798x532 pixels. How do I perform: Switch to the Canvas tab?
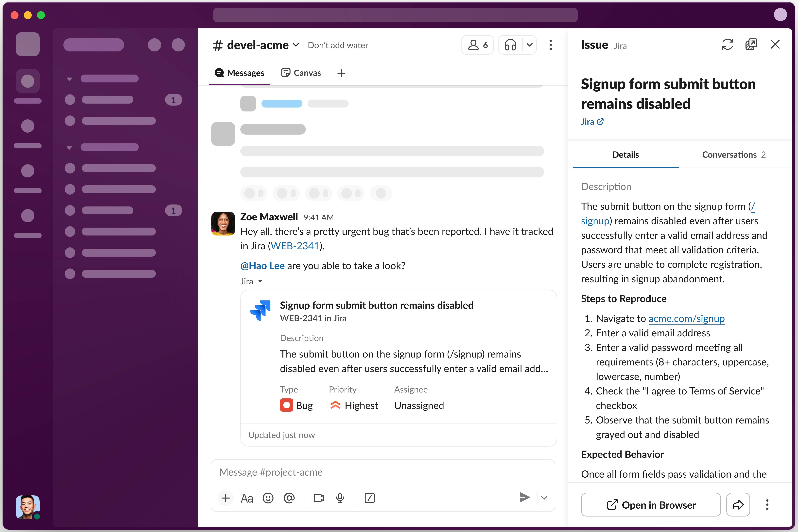[x=301, y=73]
